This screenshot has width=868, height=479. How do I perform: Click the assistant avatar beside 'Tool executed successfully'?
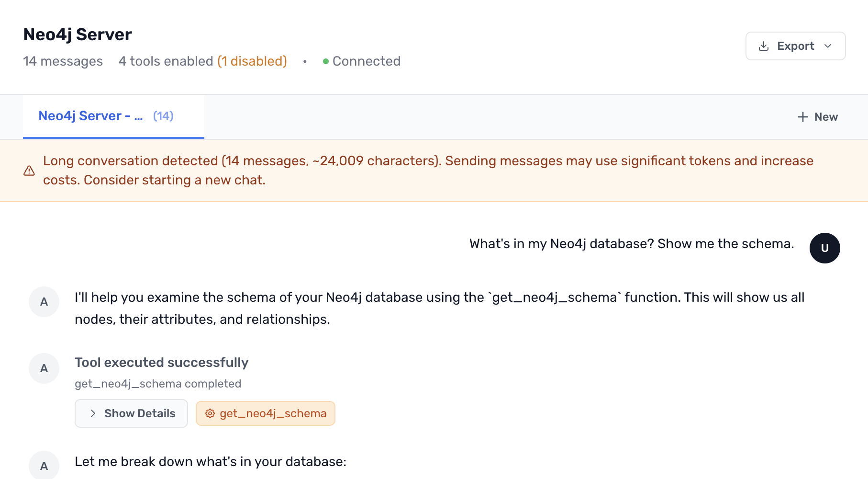point(44,368)
